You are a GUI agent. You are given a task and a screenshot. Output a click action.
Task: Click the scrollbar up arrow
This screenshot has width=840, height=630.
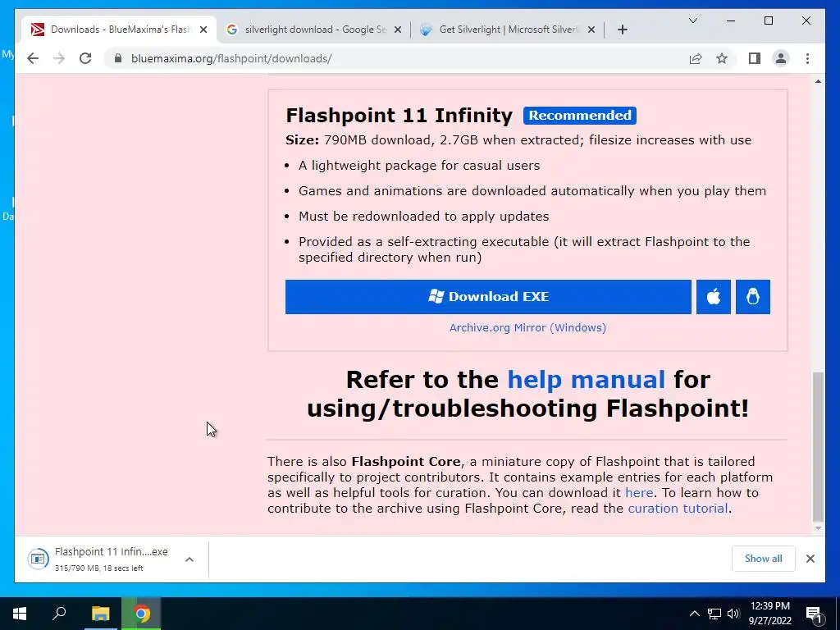coord(818,81)
